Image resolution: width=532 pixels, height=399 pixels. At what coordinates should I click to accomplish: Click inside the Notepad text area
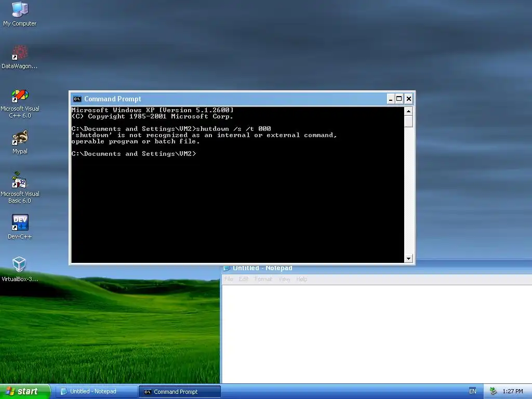(377, 334)
